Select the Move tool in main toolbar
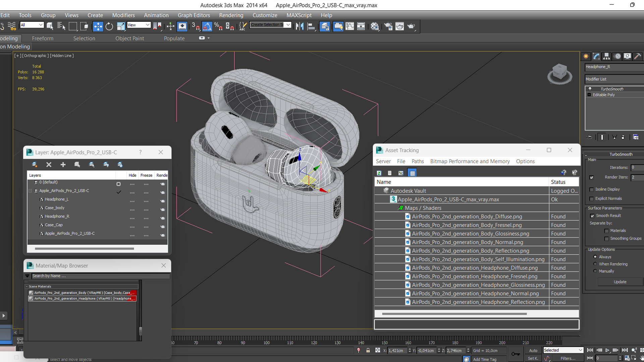Viewport: 644px width, 362px height. [98, 26]
